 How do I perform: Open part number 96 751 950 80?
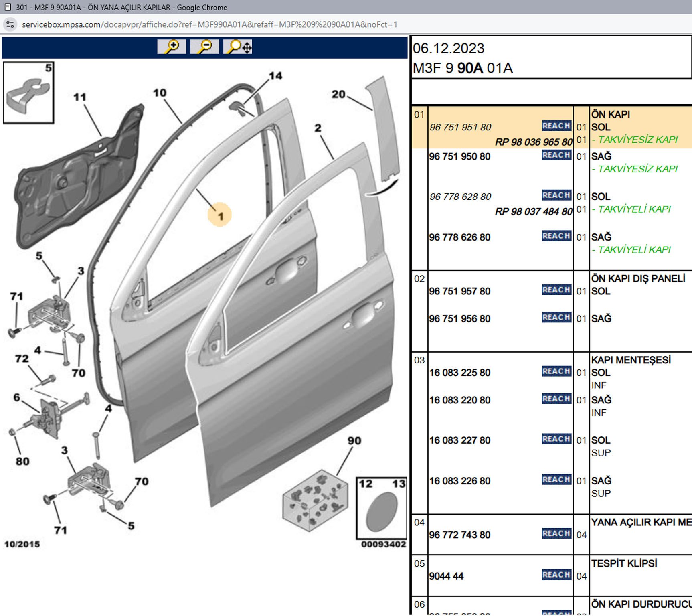click(459, 156)
